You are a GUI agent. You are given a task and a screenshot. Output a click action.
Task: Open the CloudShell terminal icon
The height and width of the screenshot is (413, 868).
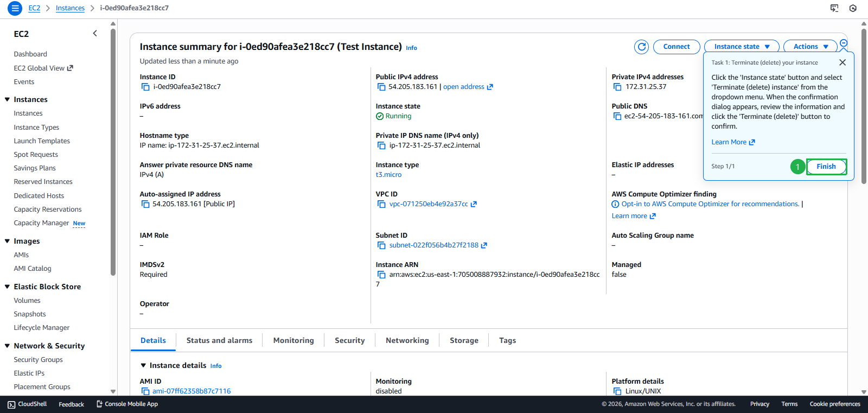coord(11,404)
